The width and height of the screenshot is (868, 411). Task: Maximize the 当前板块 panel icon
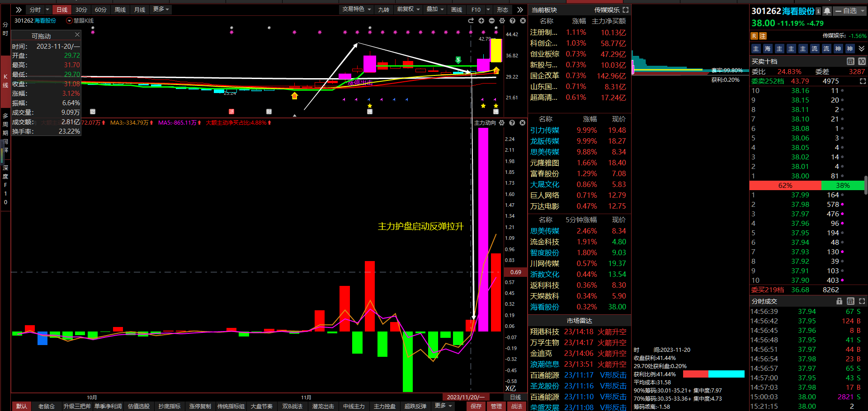click(626, 10)
